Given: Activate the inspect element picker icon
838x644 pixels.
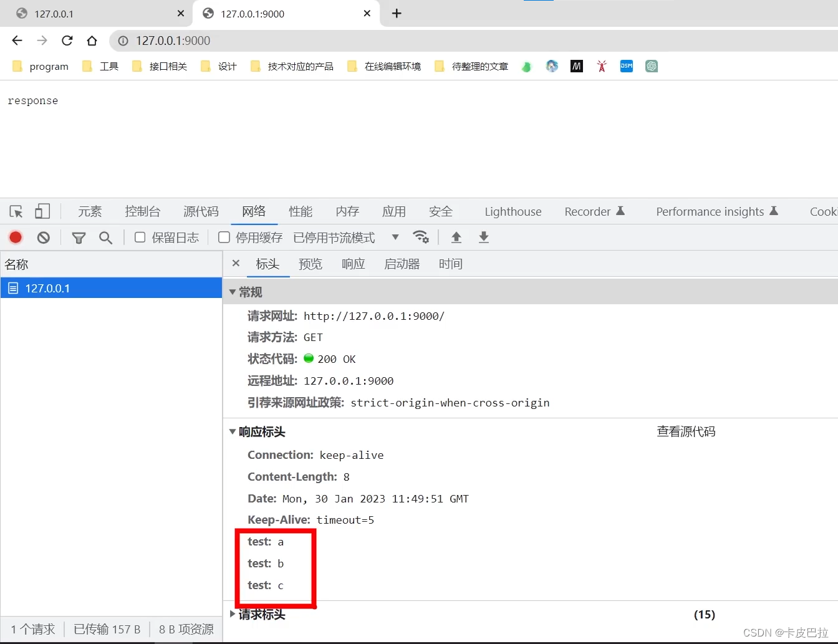Looking at the screenshot, I should click(x=16, y=211).
